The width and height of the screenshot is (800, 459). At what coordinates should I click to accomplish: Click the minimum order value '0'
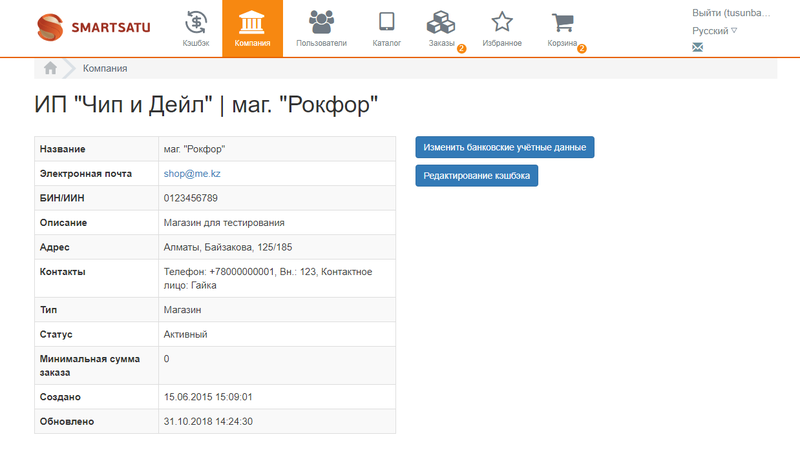tap(166, 359)
